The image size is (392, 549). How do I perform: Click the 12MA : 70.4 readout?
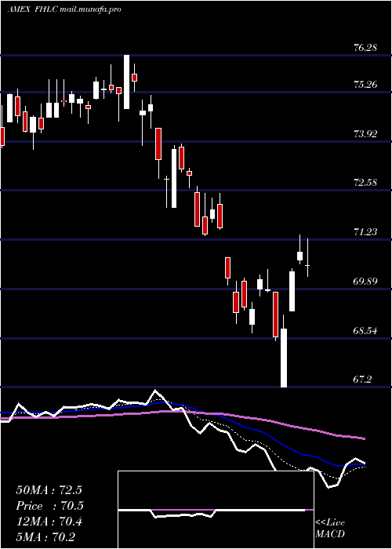pyautogui.click(x=49, y=522)
